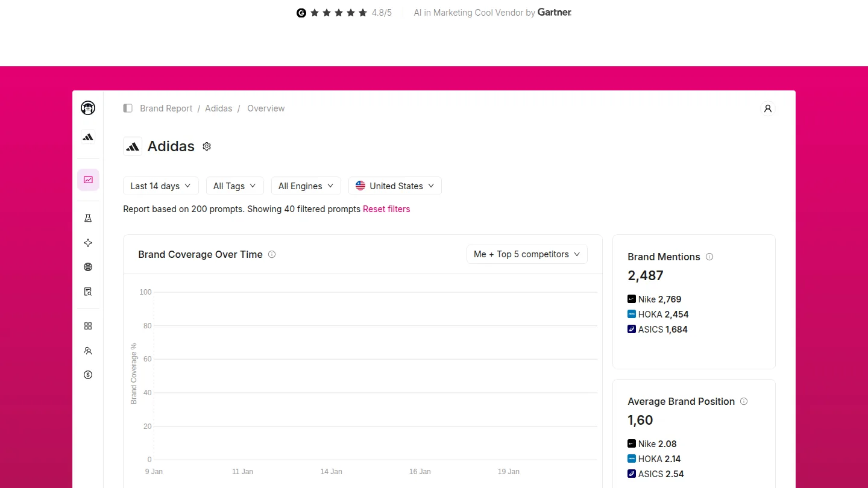The height and width of the screenshot is (488, 868).
Task: Open the user profile icon at top right
Action: tap(768, 108)
